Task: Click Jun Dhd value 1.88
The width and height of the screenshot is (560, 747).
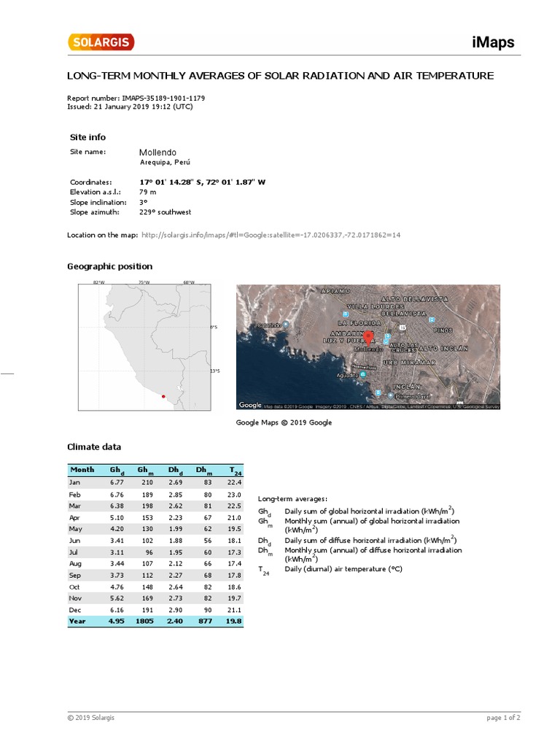Action: point(175,541)
